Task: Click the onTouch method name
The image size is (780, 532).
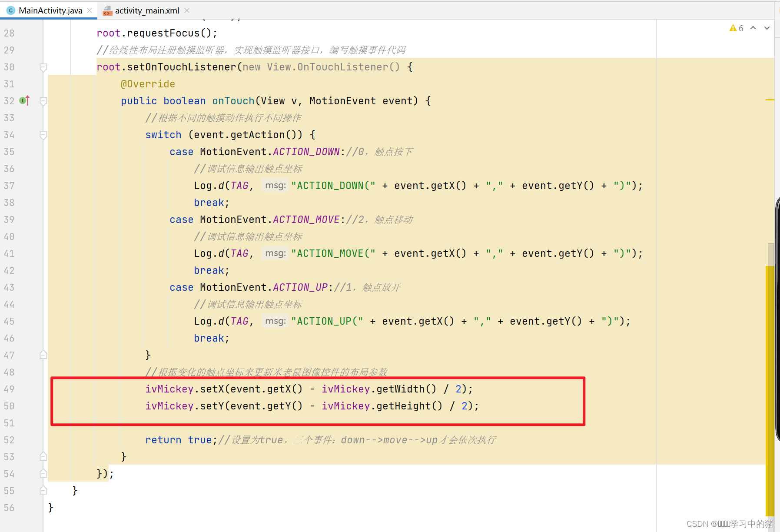Action: 233,101
